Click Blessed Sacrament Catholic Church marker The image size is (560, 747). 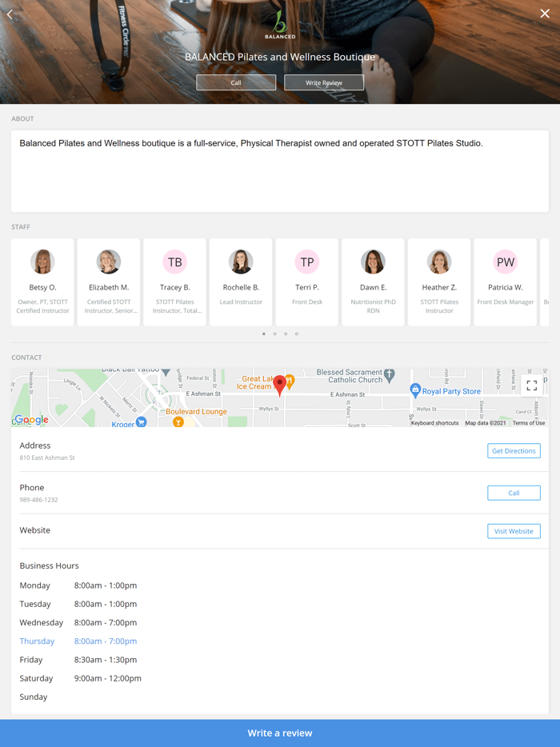coord(390,375)
